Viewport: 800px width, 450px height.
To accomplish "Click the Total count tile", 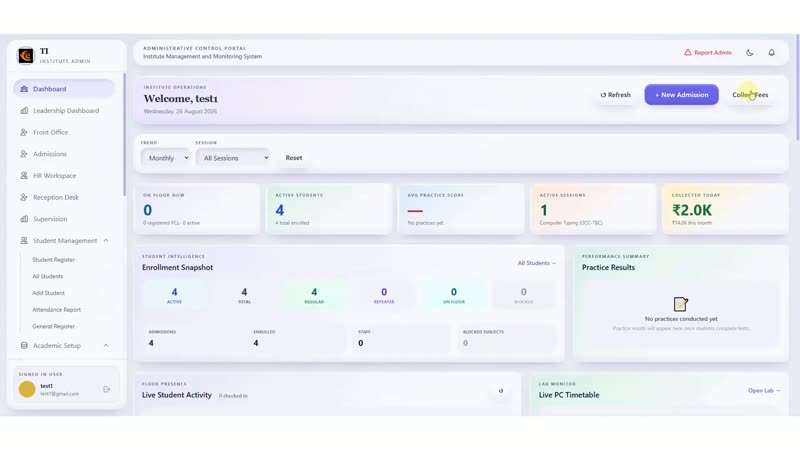I will pos(244,295).
